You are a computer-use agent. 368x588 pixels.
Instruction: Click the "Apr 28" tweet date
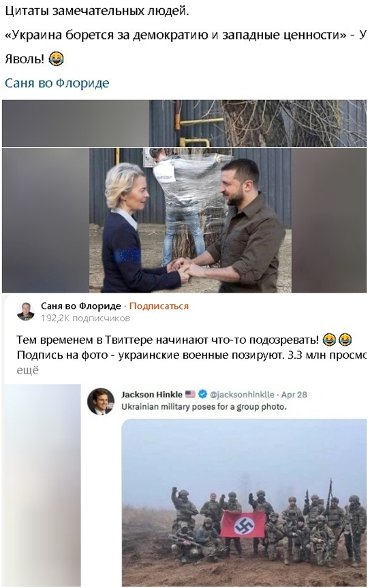coord(294,395)
